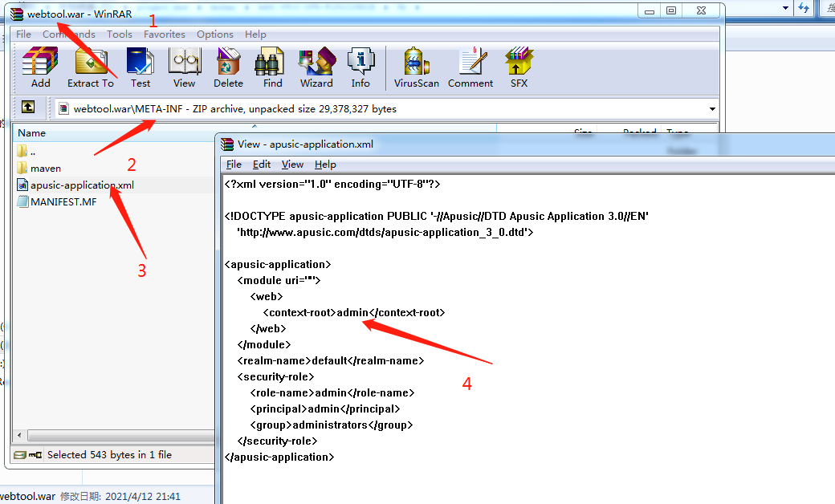
Task: Click the context-root admin line
Action: click(354, 312)
